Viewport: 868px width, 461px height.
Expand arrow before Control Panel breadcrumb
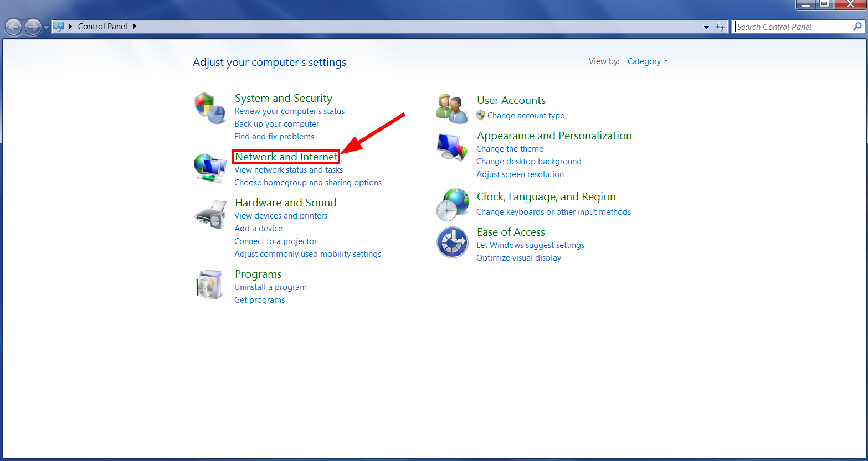click(x=70, y=26)
